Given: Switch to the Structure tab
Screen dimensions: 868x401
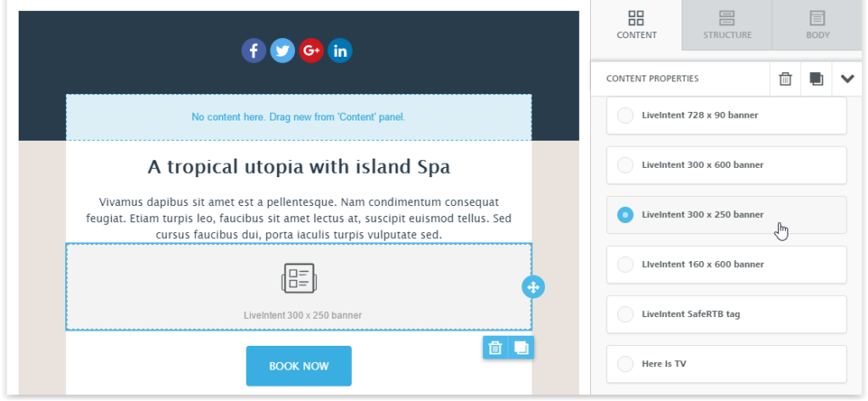Looking at the screenshot, I should pos(726,25).
